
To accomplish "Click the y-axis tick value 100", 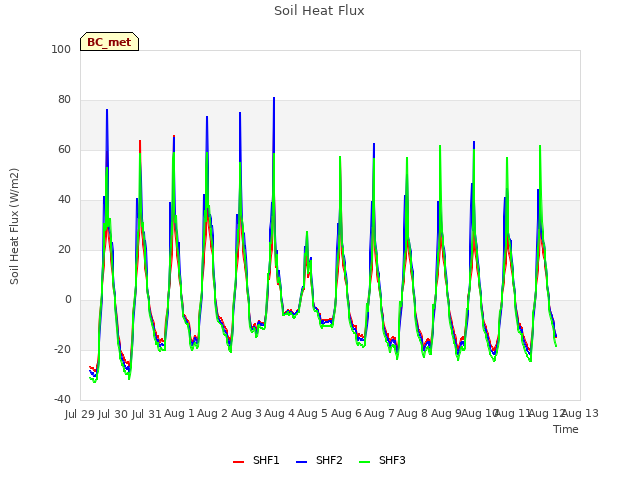I will (x=61, y=49).
